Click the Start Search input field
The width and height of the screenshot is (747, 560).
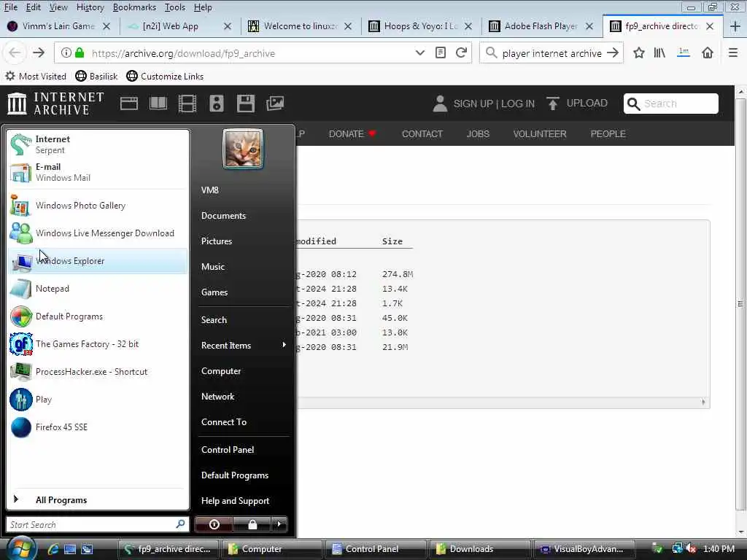click(x=98, y=524)
